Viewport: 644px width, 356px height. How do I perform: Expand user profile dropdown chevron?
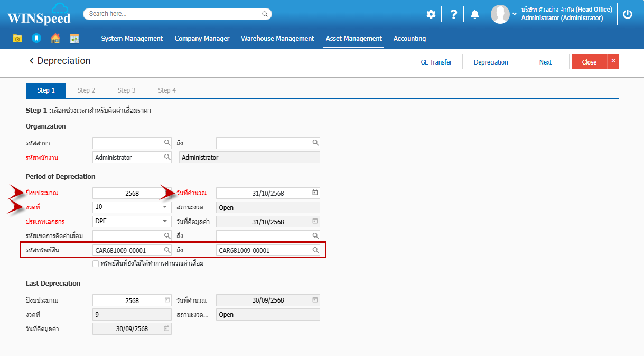[x=515, y=14]
